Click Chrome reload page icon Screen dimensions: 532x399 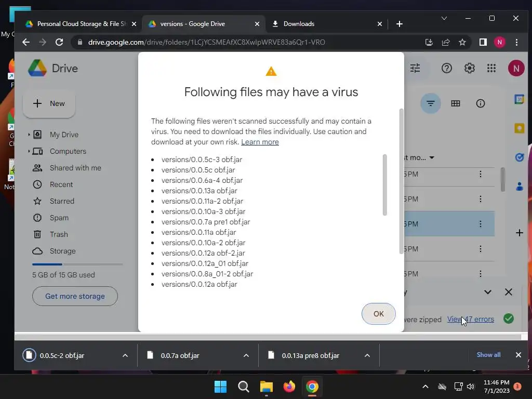[x=59, y=42]
